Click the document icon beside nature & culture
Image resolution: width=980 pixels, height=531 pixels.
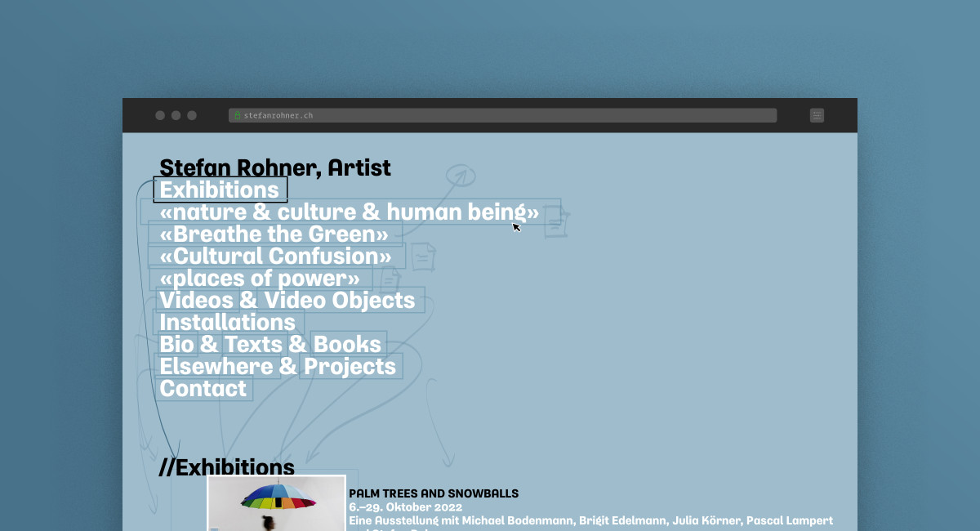click(556, 221)
